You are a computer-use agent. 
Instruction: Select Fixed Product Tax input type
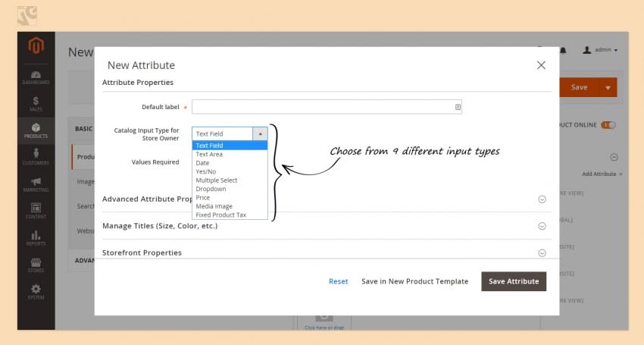(x=230, y=215)
